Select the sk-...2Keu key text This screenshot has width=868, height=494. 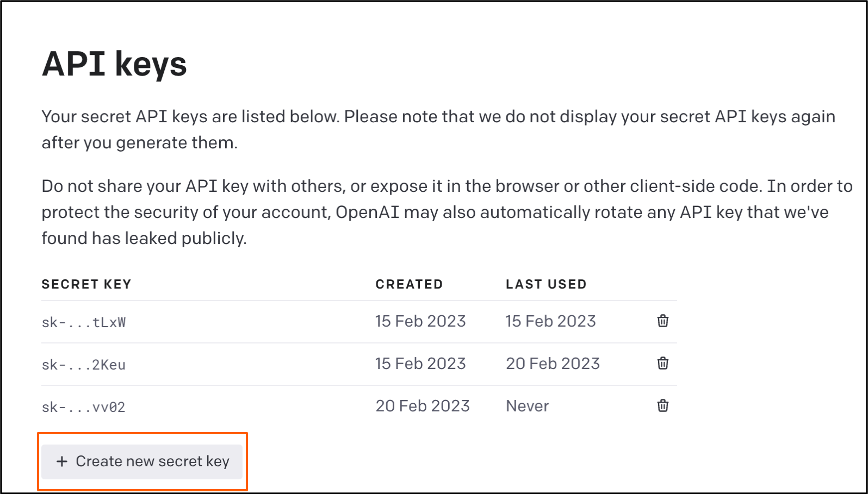(84, 365)
